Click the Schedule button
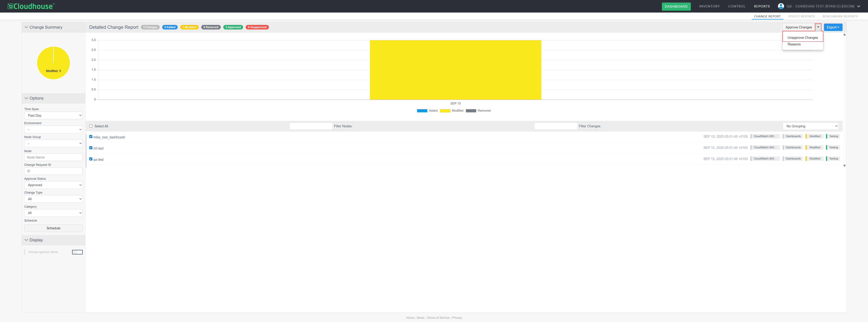Screen dimensions: 868x322 [x=53, y=228]
